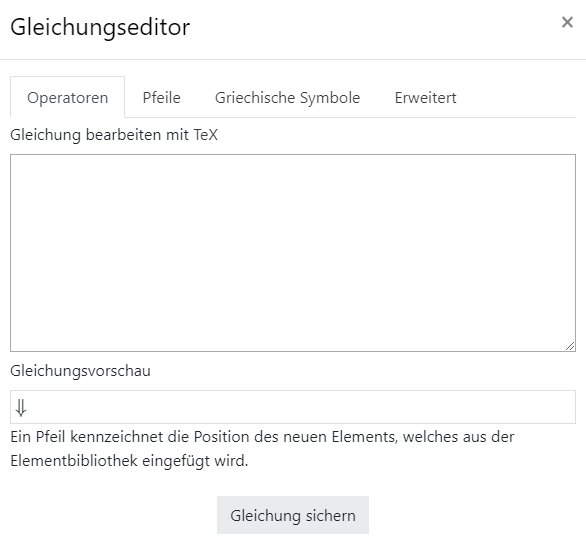The image size is (586, 540).
Task: Click the 'Ein Pfeil kennzeichnet' help text
Action: pos(262,448)
